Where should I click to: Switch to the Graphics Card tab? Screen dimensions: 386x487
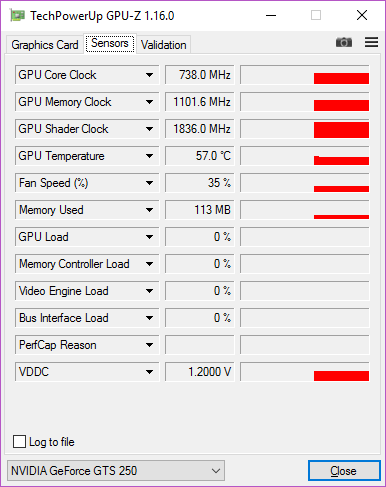(45, 45)
